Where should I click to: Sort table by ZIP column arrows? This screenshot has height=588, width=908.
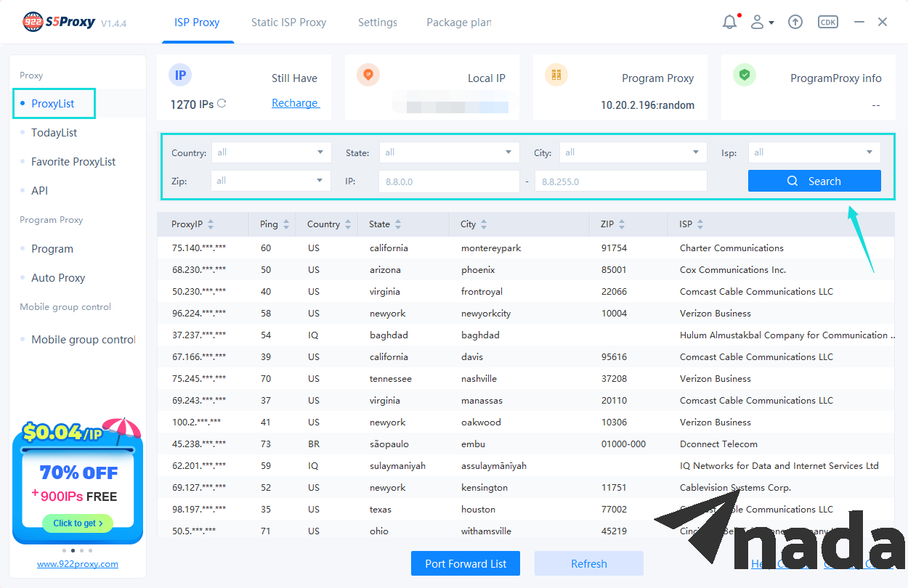tap(622, 225)
